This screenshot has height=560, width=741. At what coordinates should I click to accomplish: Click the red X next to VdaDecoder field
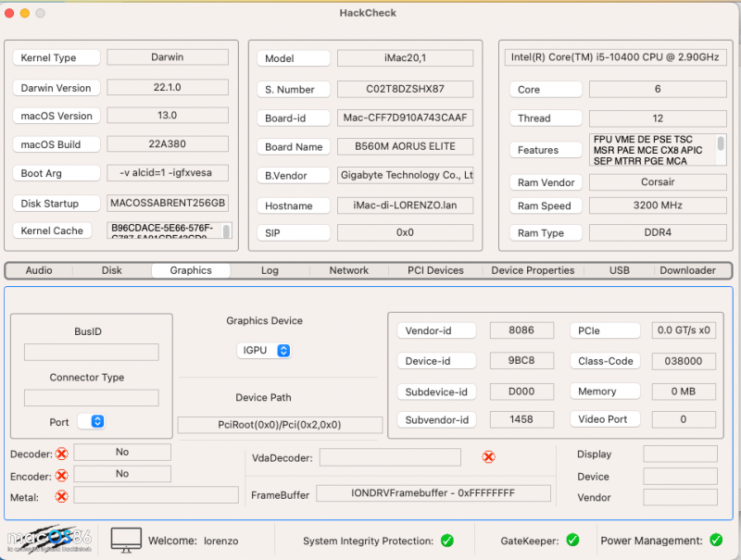488,456
